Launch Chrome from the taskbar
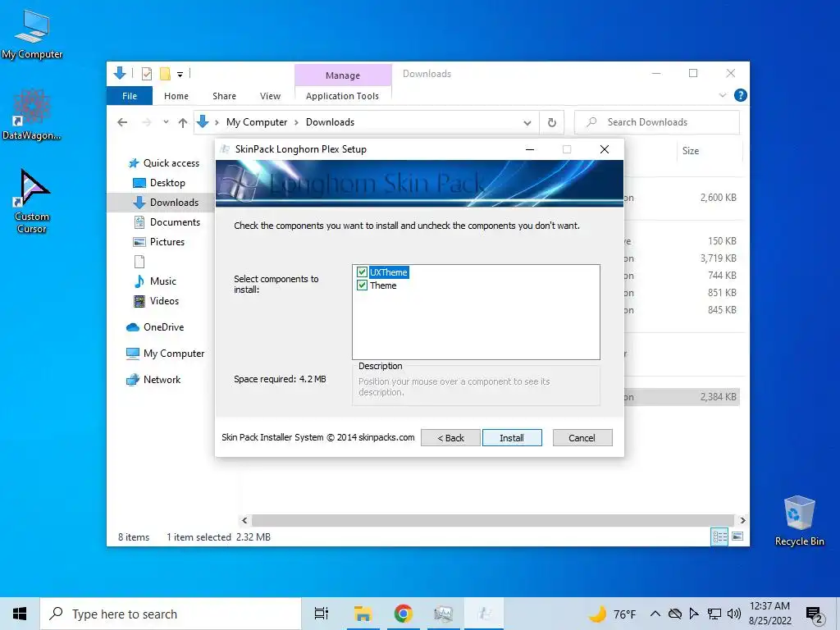Screen dimensions: 840x630 (404, 614)
